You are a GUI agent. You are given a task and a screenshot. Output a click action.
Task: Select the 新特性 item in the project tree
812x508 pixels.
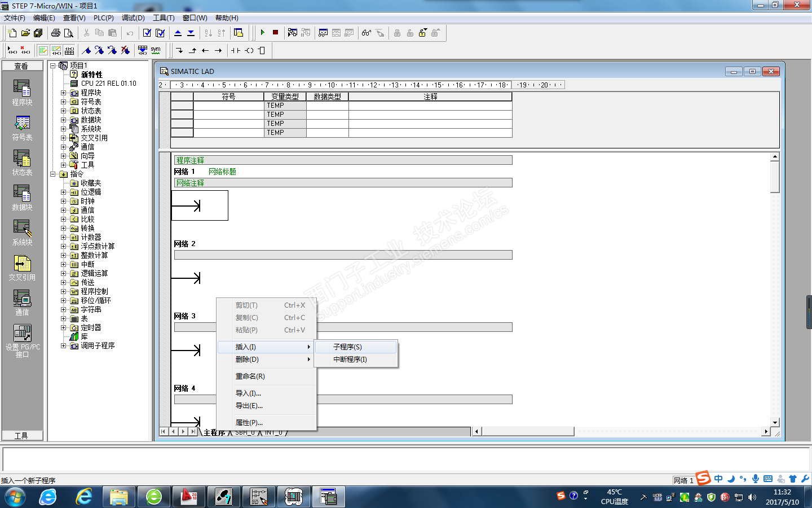[91, 75]
